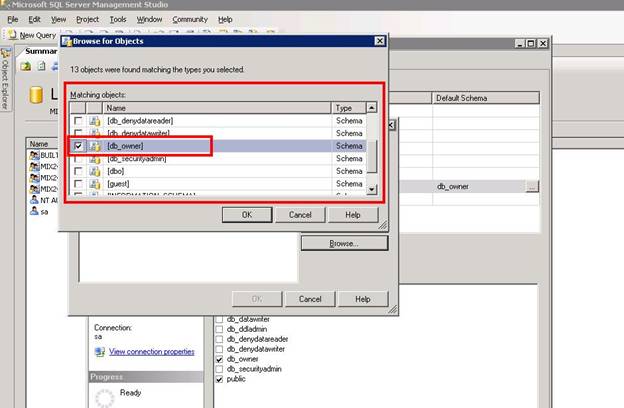This screenshot has height=408, width=624.
Task: Select the sa login user icon
Action: pos(35,211)
